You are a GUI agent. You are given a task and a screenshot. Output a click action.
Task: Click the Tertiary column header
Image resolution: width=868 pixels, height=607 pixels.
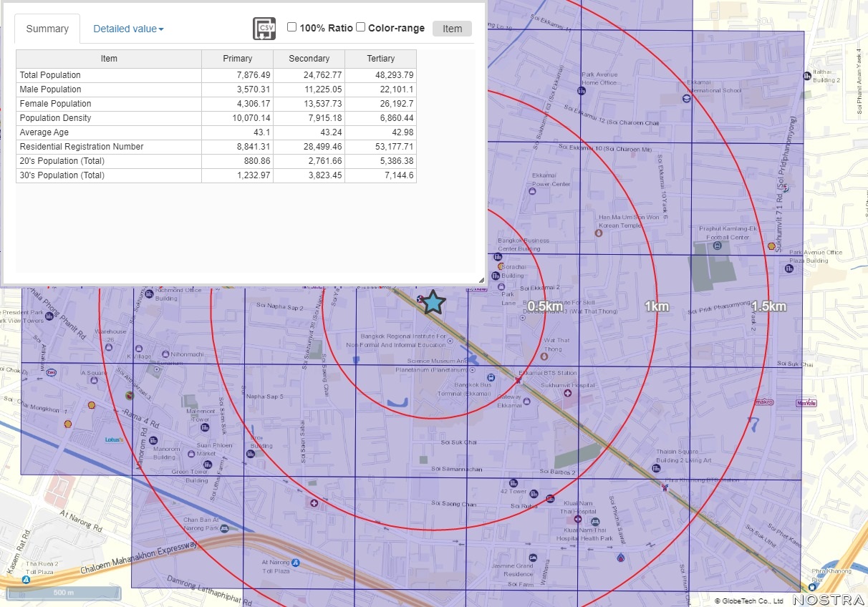[x=381, y=59]
